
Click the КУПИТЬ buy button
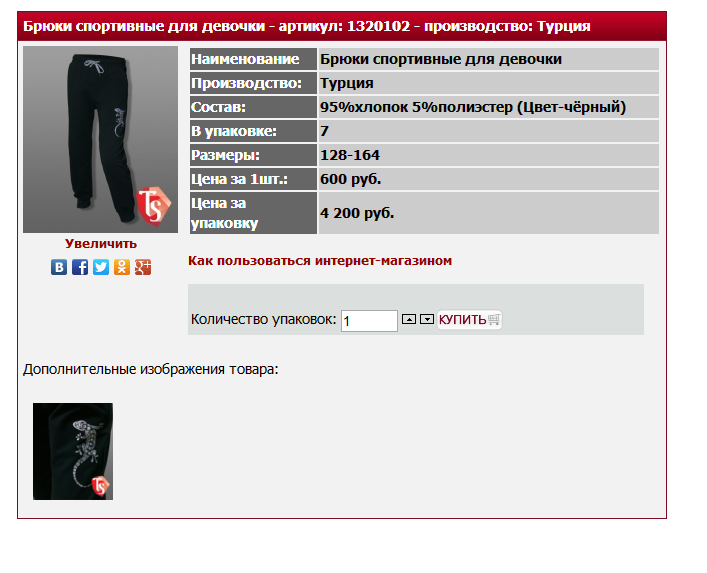click(469, 320)
